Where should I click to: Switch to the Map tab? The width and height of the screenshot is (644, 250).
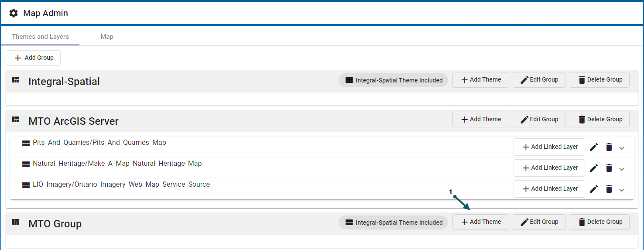coord(107,37)
